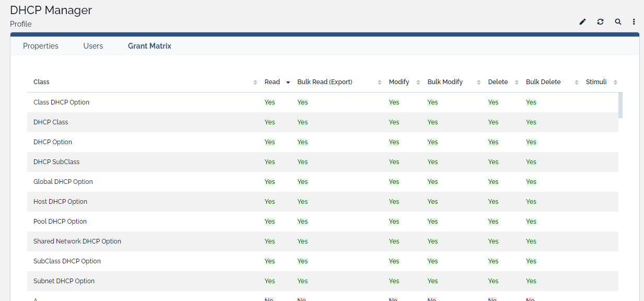This screenshot has width=644, height=301.
Task: Click sort icon on Delete column
Action: click(x=517, y=83)
